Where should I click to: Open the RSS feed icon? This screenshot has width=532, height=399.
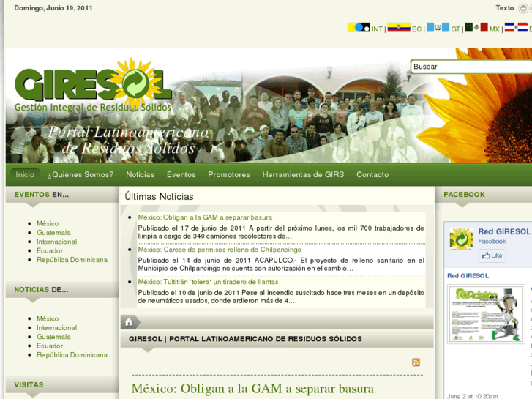click(x=416, y=362)
